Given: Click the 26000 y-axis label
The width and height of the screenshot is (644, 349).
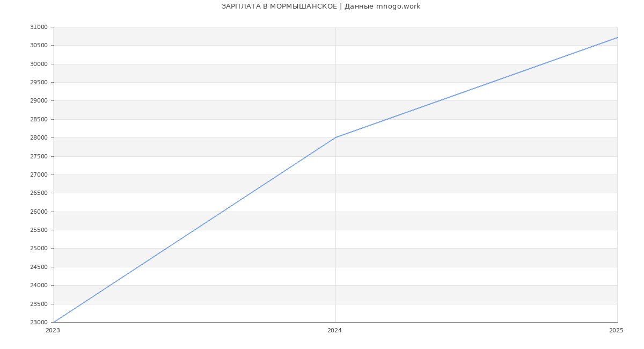Looking at the screenshot, I should tap(39, 212).
